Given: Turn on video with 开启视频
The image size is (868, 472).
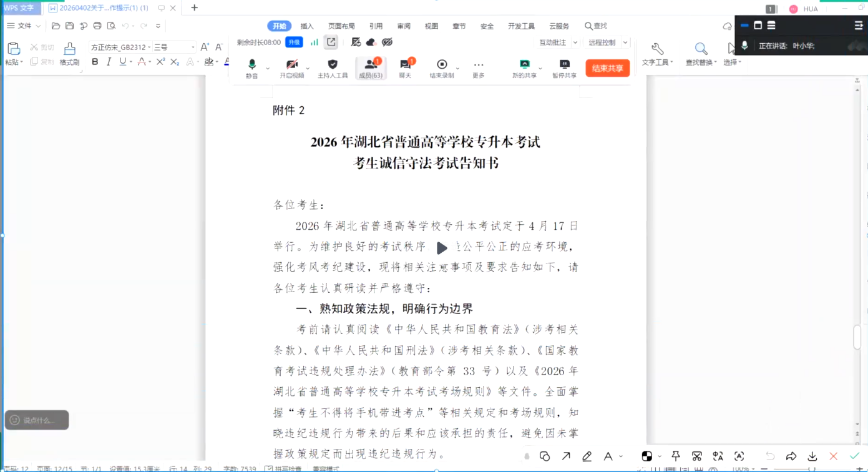Looking at the screenshot, I should [x=291, y=67].
